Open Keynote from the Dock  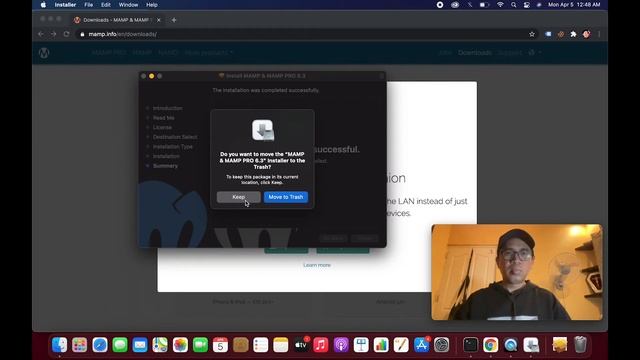coord(361,345)
